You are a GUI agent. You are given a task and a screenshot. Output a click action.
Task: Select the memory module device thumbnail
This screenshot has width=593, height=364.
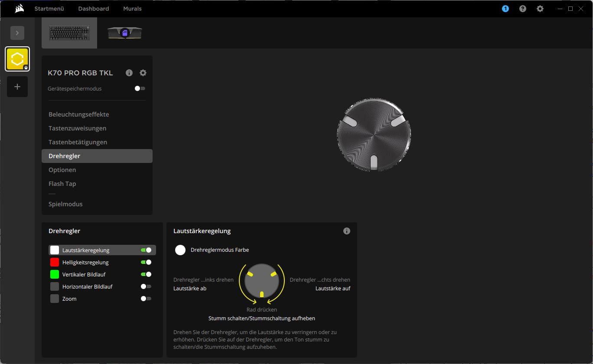125,33
